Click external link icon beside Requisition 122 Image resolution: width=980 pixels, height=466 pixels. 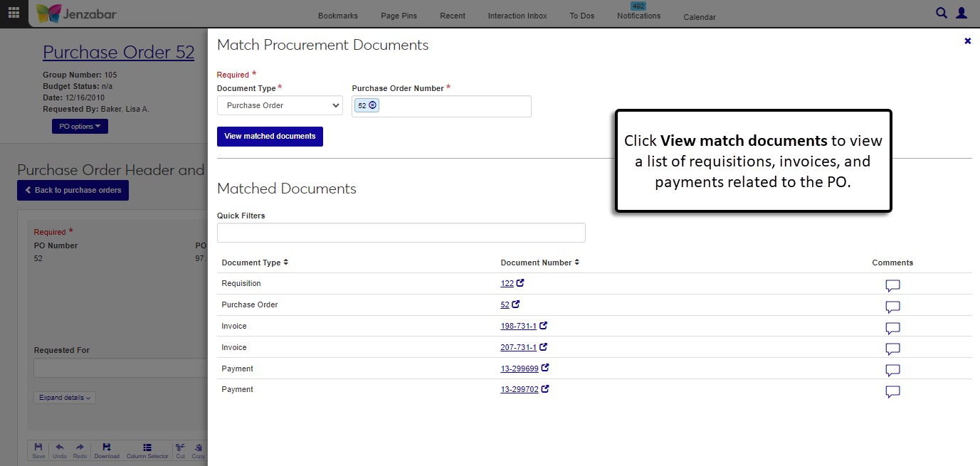pos(520,283)
